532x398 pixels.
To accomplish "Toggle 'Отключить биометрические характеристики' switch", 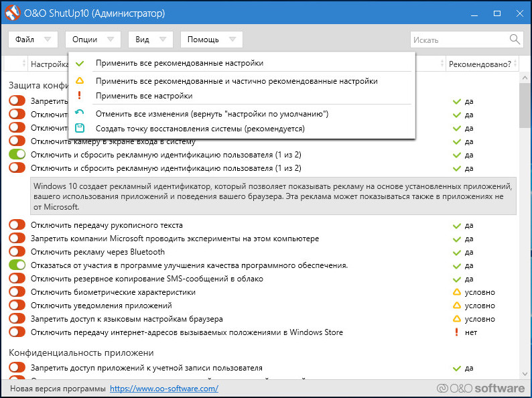I will [x=17, y=291].
